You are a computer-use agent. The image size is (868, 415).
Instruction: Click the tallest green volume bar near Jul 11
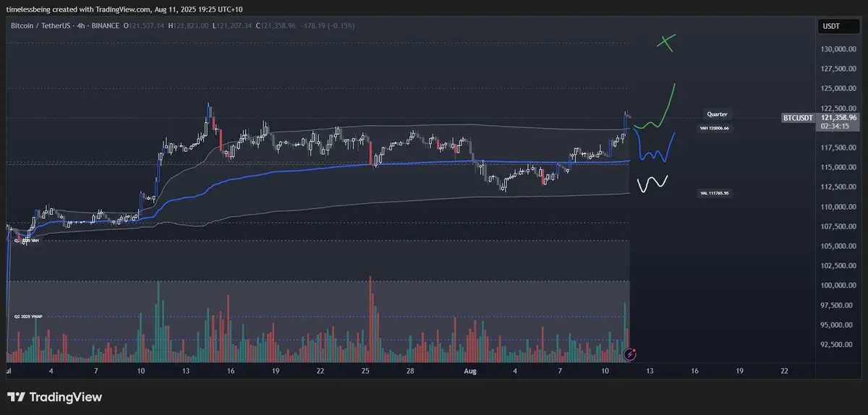click(x=158, y=322)
